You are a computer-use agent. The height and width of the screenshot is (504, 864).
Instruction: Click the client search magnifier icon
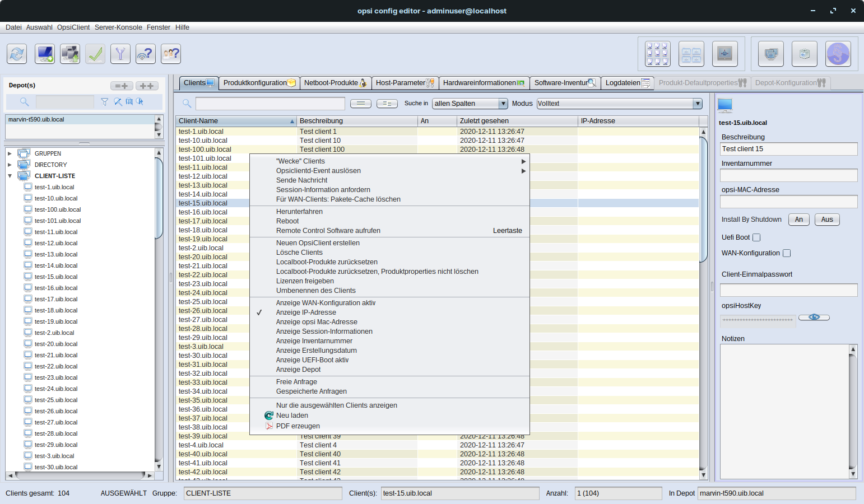[187, 103]
